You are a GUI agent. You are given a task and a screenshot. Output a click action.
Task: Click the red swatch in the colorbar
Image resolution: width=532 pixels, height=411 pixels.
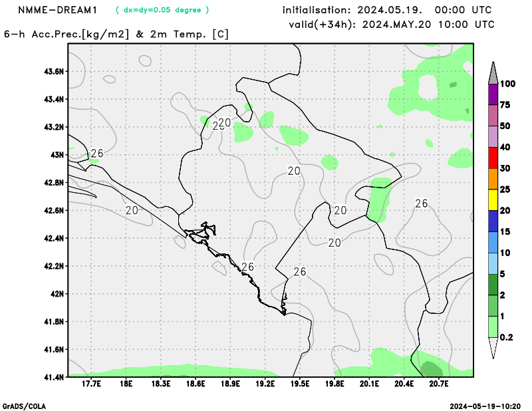click(x=493, y=158)
